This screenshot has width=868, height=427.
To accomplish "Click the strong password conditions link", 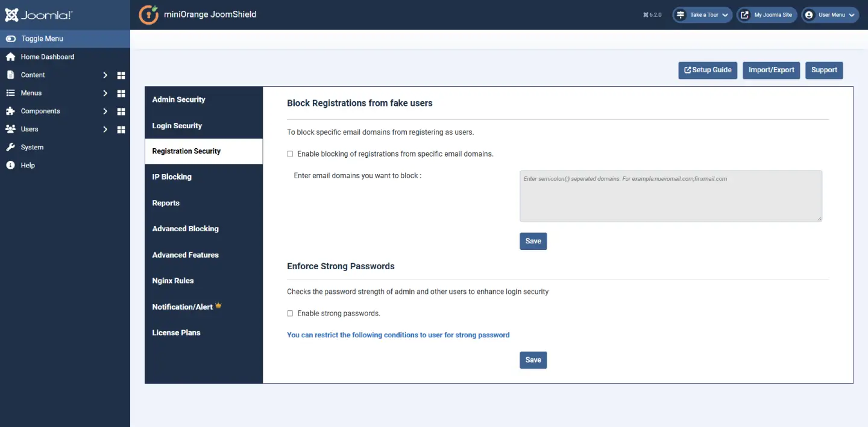I will pos(398,335).
